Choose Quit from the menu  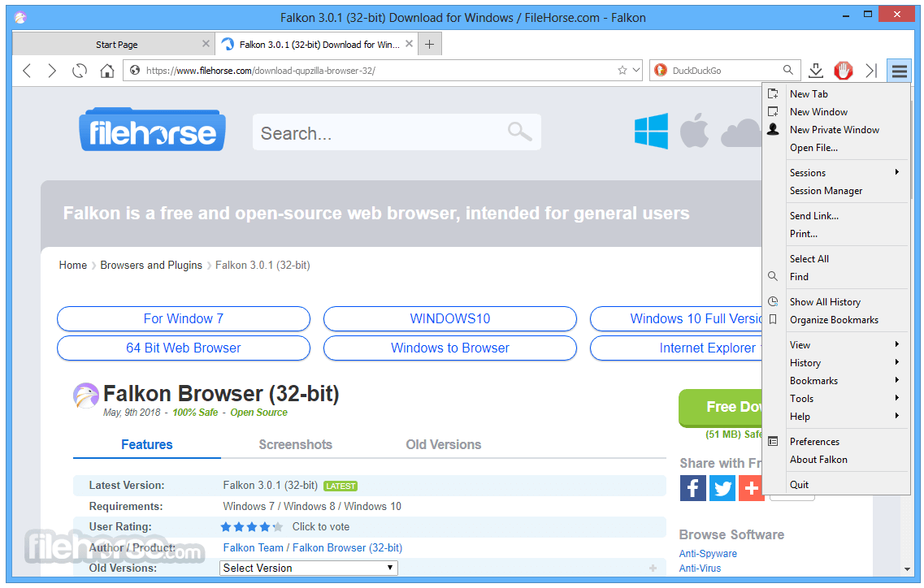coord(836,484)
